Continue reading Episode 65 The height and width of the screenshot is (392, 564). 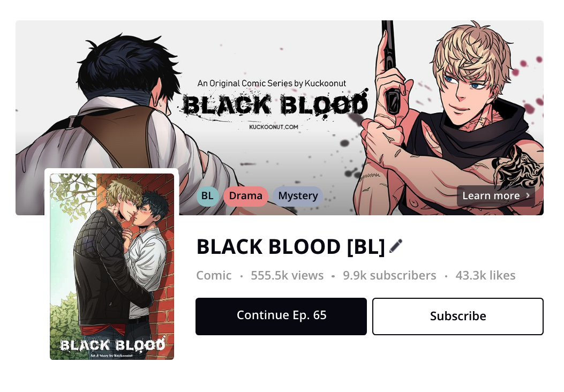click(x=281, y=316)
